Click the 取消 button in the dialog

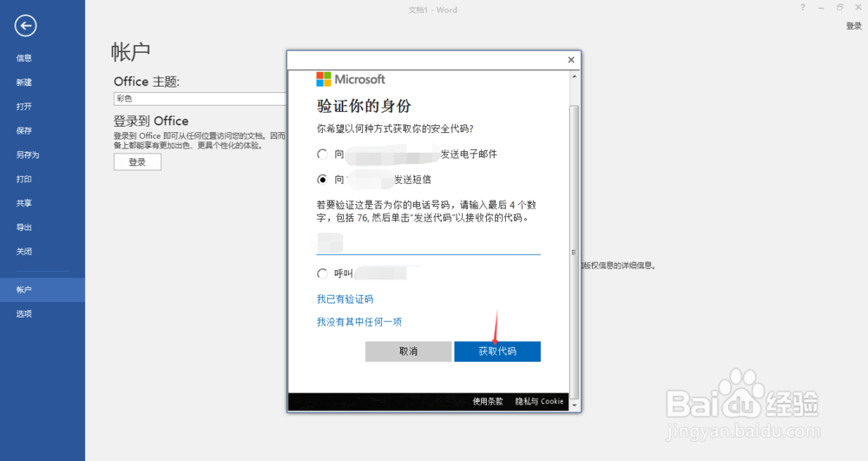[x=409, y=352]
